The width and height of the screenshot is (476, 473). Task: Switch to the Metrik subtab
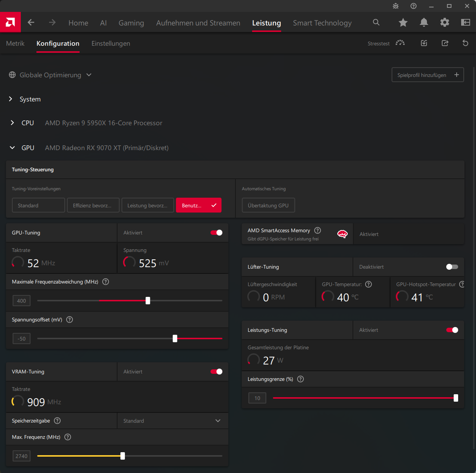15,43
